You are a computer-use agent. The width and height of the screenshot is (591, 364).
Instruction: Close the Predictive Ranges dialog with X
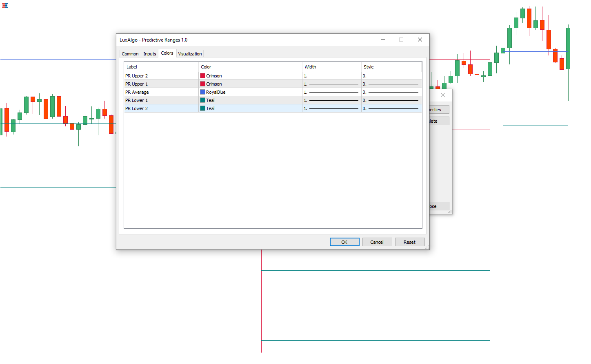point(420,40)
